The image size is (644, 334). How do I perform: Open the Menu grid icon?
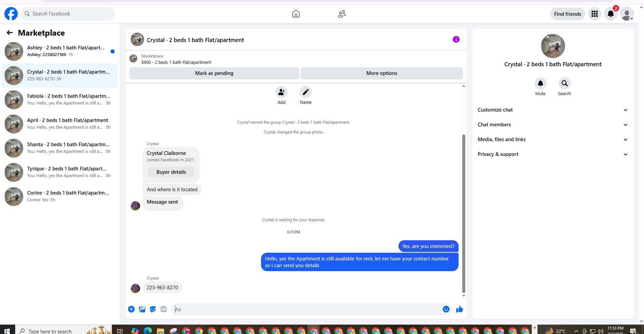click(595, 14)
